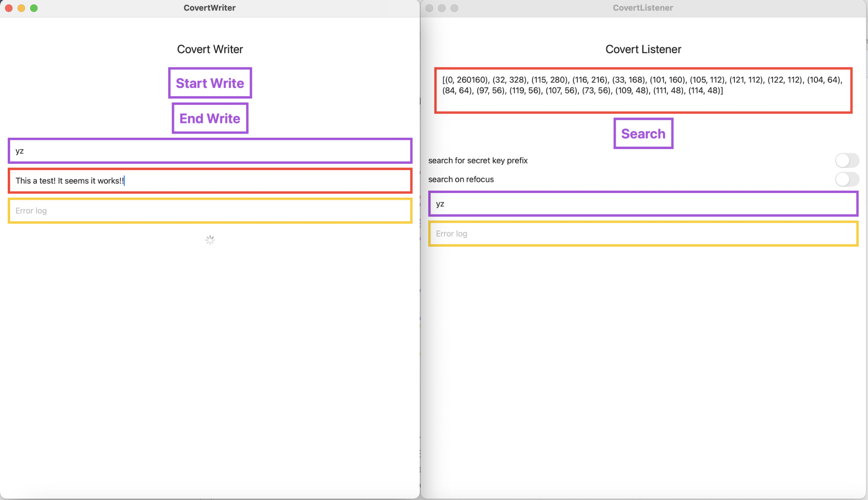Focus the Covert Writer key field containing yz
868x500 pixels.
click(x=210, y=151)
